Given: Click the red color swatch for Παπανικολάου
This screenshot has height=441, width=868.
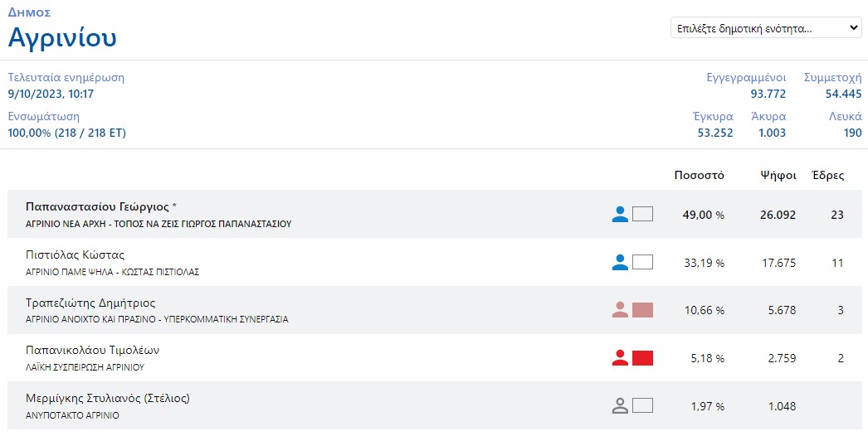Looking at the screenshot, I should pos(642,358).
